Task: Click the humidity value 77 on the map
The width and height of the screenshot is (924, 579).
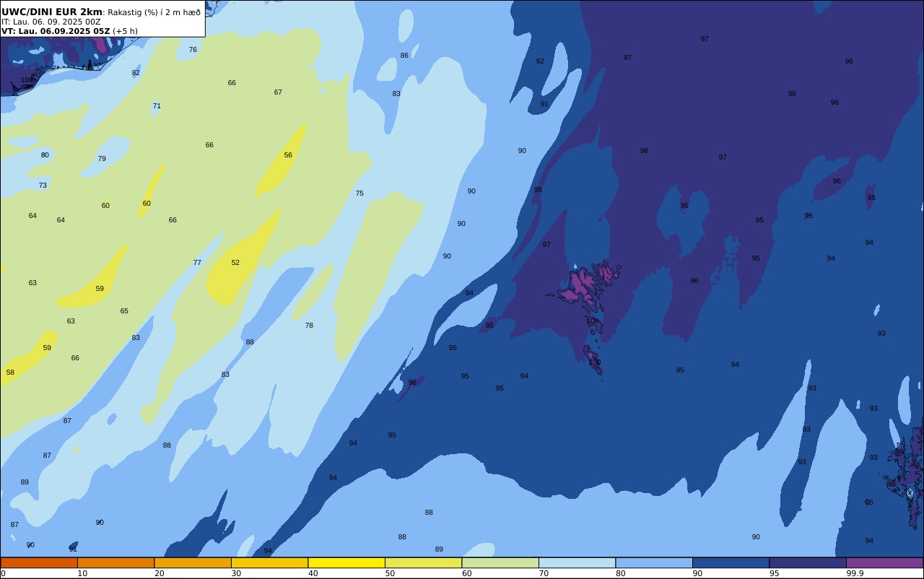Action: click(197, 263)
